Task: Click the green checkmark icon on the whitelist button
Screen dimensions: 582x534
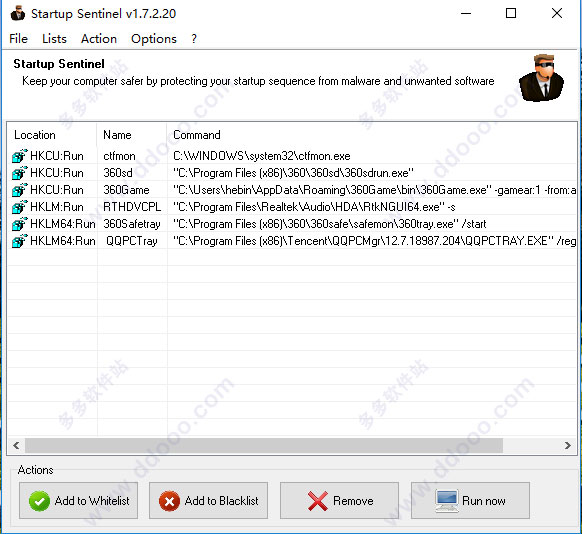Action: click(39, 501)
